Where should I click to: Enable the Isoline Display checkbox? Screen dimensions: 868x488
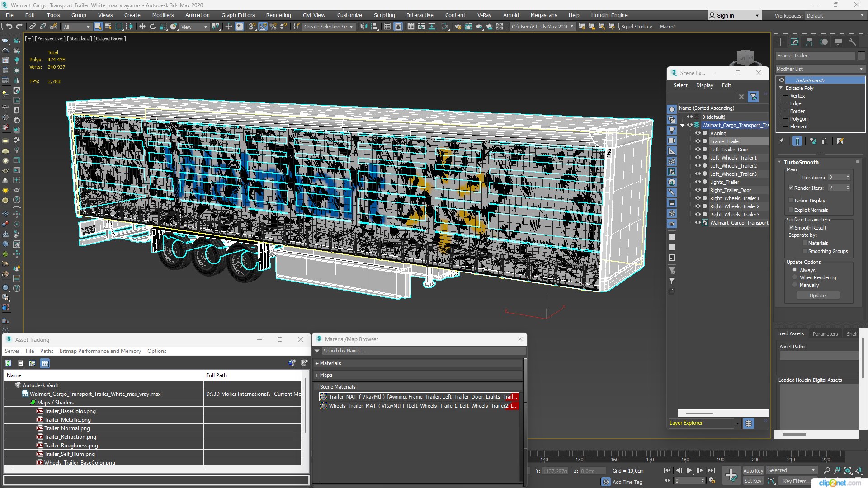point(791,201)
